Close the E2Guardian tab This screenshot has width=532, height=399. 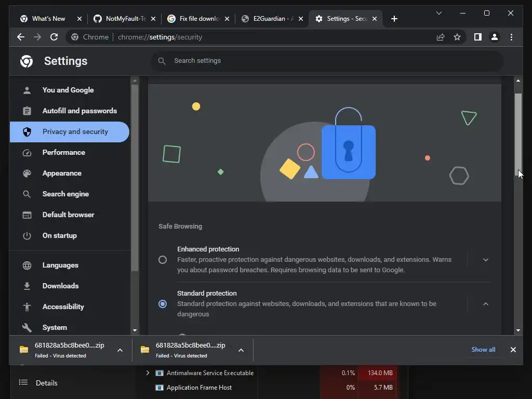point(301,19)
